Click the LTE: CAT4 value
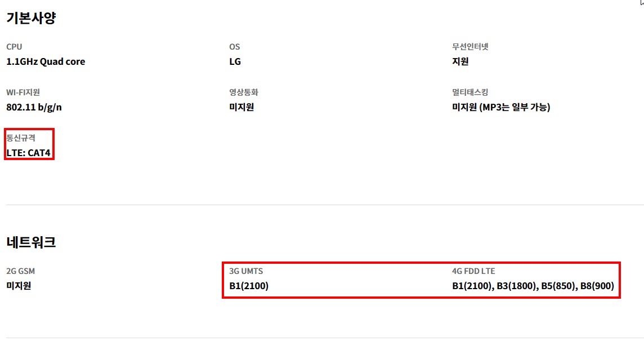 (31, 152)
